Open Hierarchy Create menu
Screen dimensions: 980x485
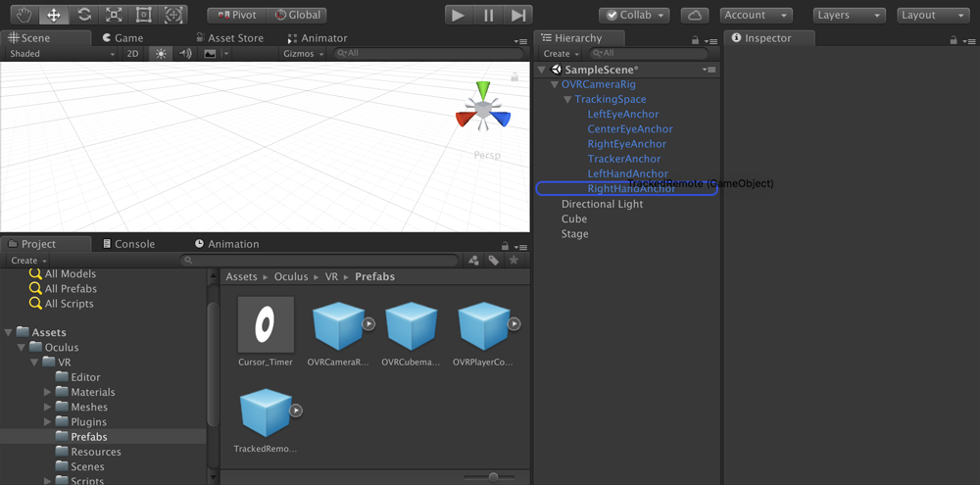pyautogui.click(x=561, y=54)
